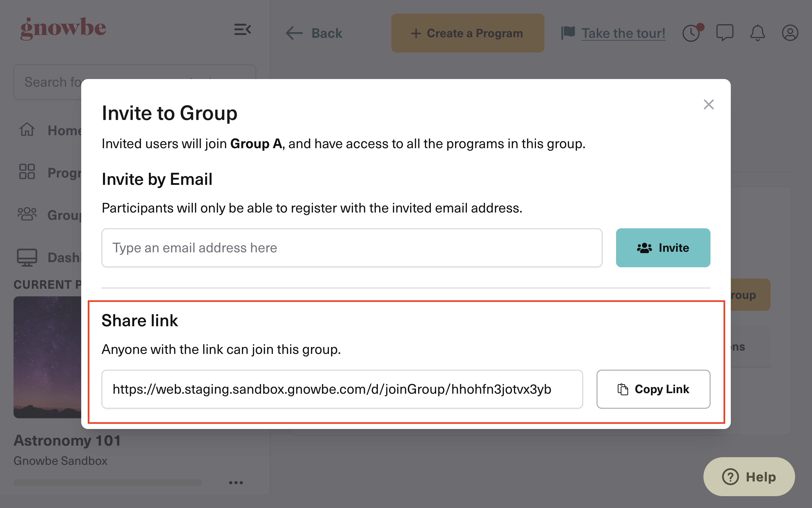Open the chat messages icon

725,33
